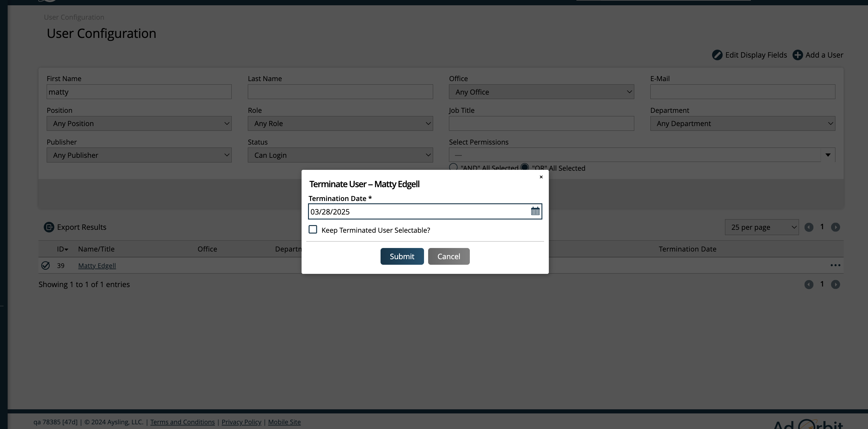Click the E-Mail input field
868x429 pixels.
tap(742, 92)
